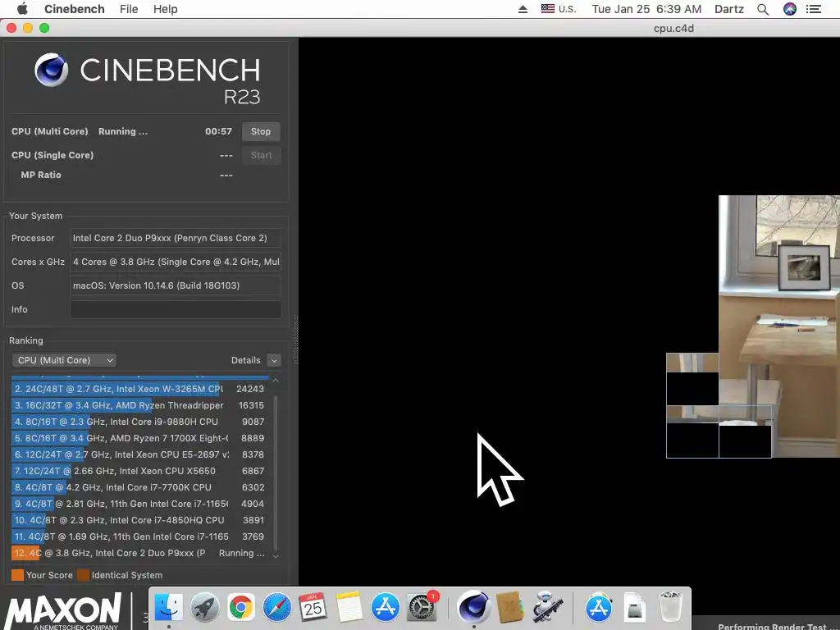Open the CPU (Multi Core) ranking dropdown
This screenshot has height=630, width=840.
pos(64,360)
